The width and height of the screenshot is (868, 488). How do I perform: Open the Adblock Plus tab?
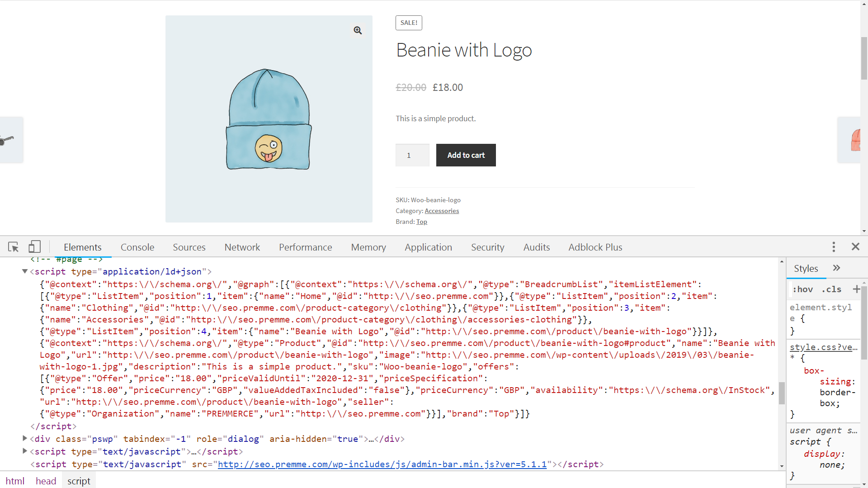pyautogui.click(x=595, y=247)
